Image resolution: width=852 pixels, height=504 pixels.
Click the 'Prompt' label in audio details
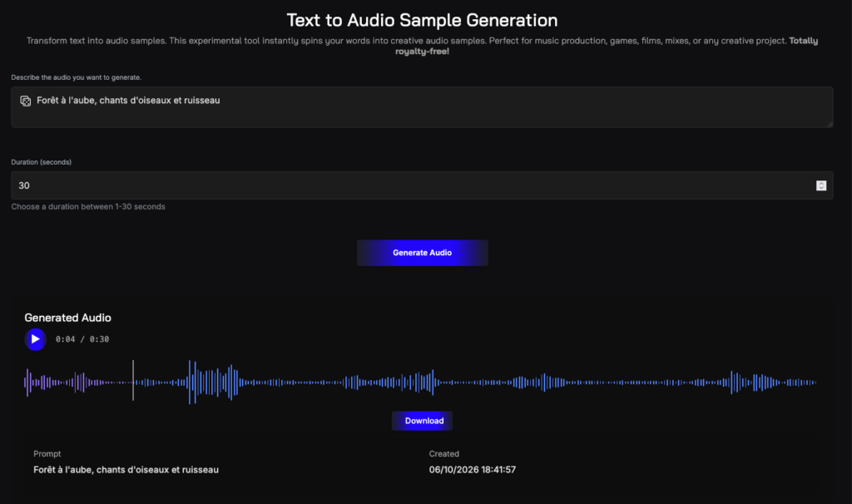pyautogui.click(x=47, y=454)
